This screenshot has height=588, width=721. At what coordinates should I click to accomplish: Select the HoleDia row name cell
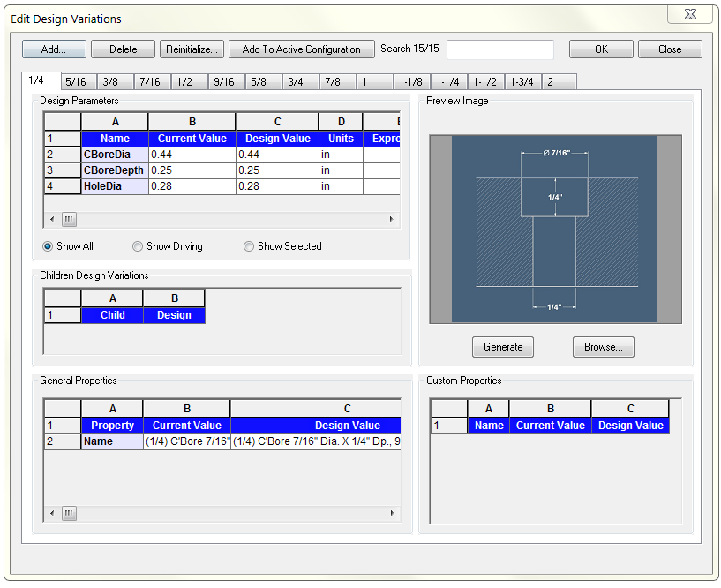click(115, 186)
